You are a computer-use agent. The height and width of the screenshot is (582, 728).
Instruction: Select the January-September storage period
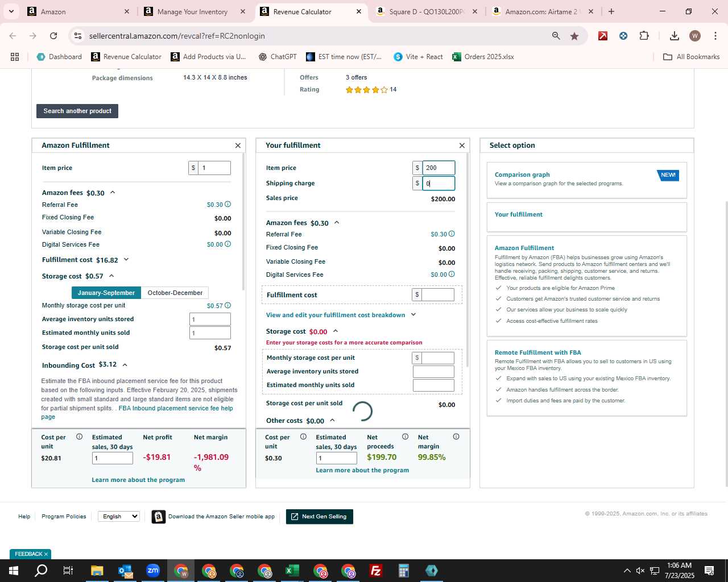pyautogui.click(x=106, y=293)
